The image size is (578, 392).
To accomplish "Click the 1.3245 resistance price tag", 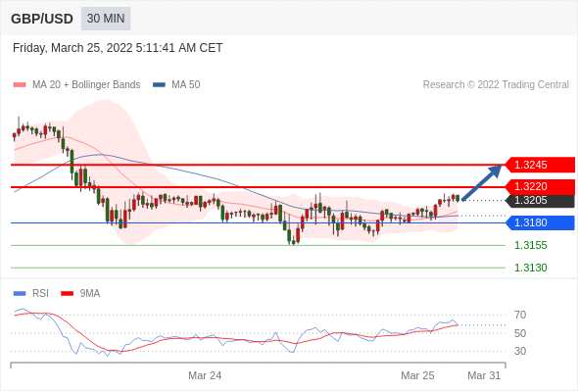I will (539, 165).
